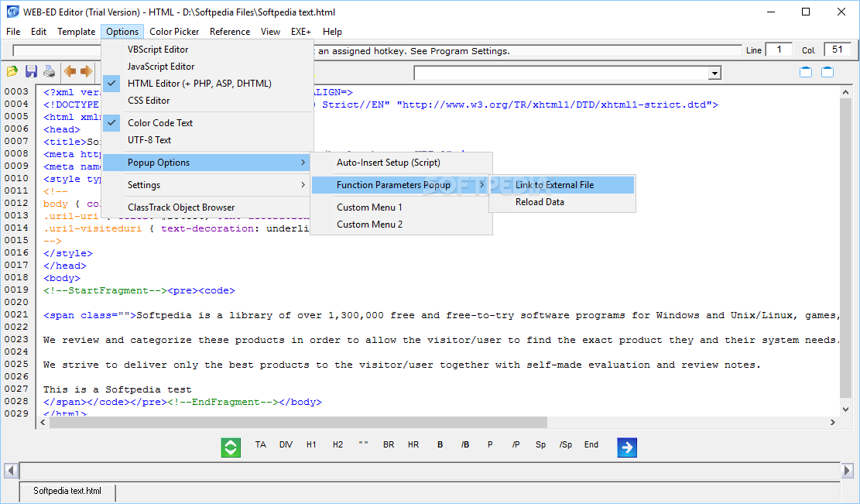Viewport: 860px width, 504px height.
Task: Click the orange left arrow icon
Action: tap(70, 71)
